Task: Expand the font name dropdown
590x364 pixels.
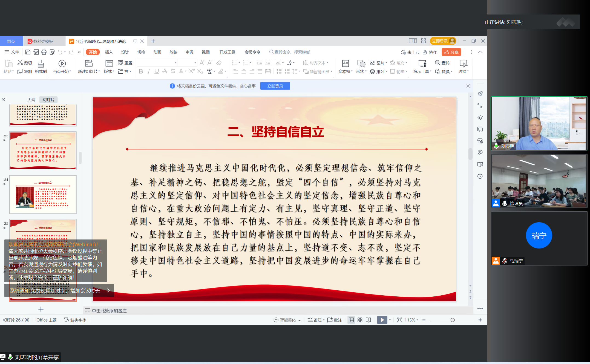Action: pyautogui.click(x=175, y=63)
